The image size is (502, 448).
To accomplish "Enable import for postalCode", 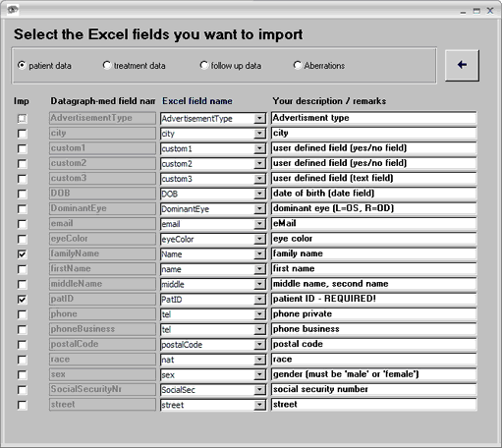I will point(22,345).
